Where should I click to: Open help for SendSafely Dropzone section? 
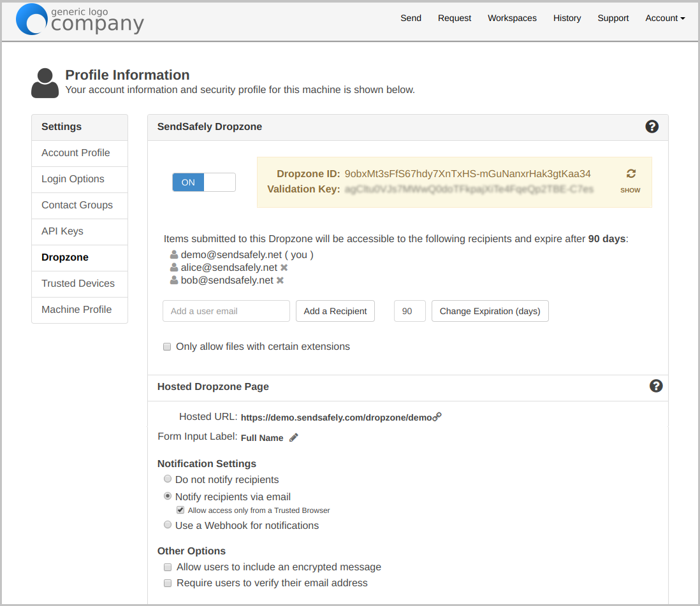tap(652, 127)
